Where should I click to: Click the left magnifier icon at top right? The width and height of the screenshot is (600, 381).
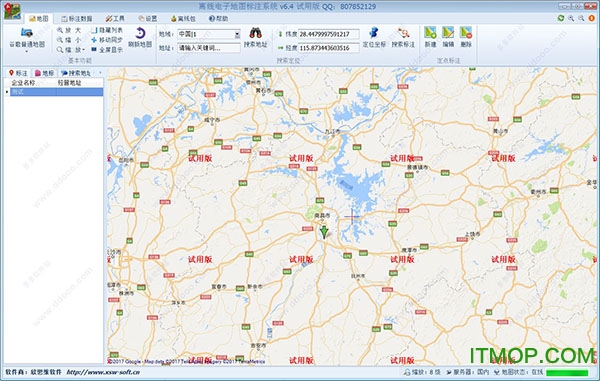[x=571, y=18]
